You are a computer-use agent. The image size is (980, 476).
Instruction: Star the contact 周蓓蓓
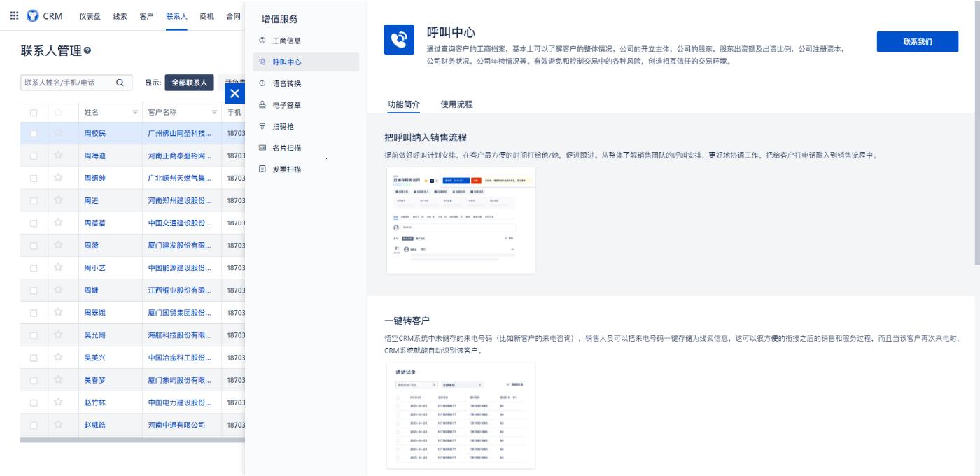59,223
